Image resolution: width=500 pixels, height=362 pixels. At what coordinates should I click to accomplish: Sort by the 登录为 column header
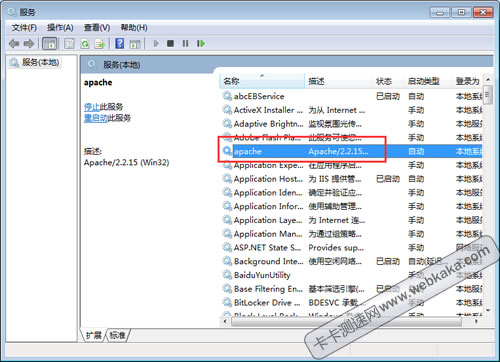click(x=468, y=81)
